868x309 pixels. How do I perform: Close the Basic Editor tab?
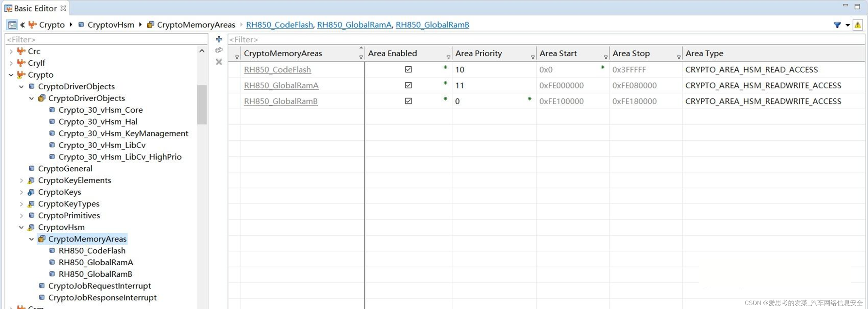(63, 8)
